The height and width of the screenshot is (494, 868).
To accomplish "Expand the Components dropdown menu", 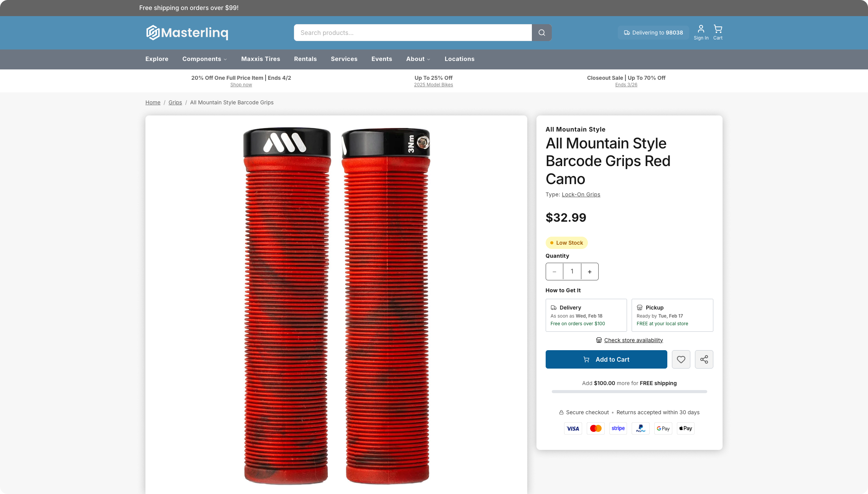I will 205,59.
